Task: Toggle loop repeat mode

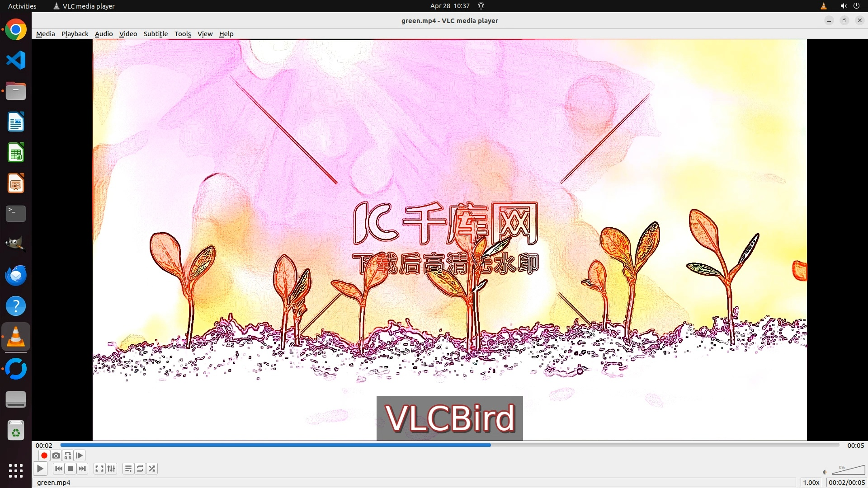Action: (x=140, y=469)
